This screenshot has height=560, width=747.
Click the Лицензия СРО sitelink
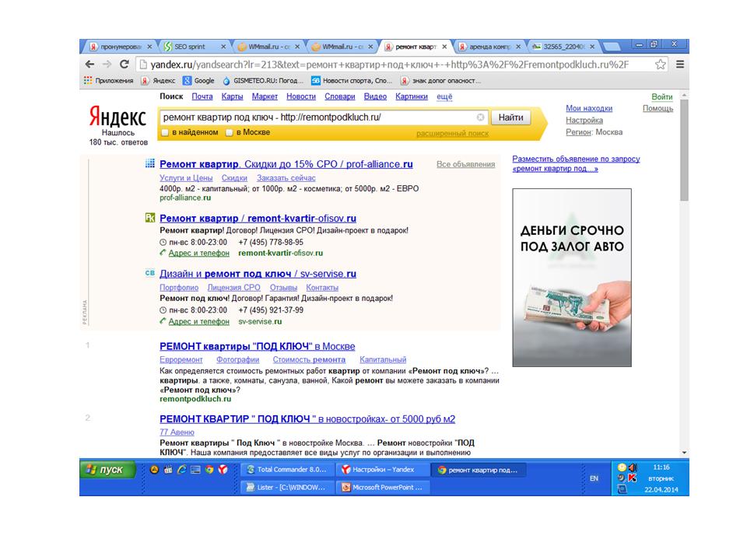pos(233,288)
